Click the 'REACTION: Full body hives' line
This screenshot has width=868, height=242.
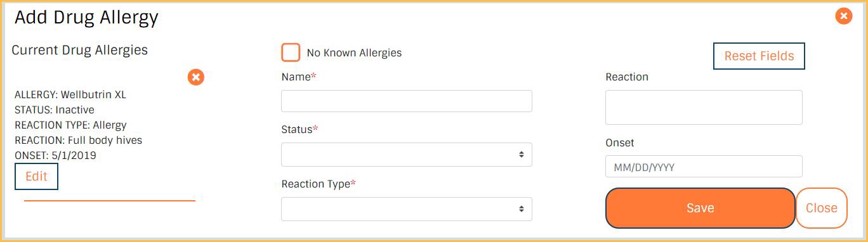pos(79,140)
